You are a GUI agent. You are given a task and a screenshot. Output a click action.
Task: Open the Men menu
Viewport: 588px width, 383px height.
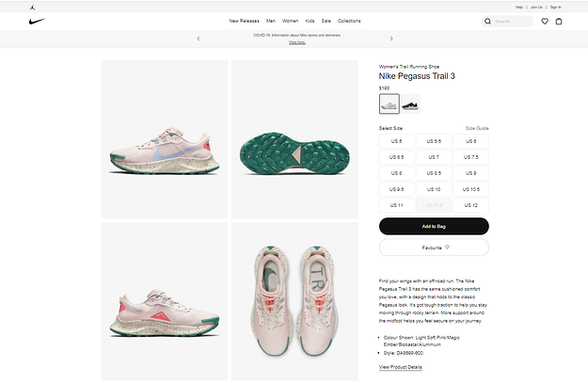point(271,21)
